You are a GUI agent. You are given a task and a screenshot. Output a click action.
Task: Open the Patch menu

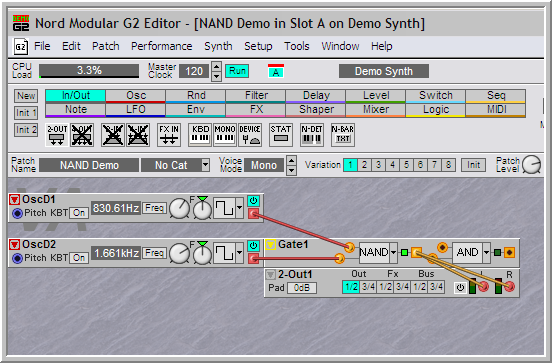click(x=106, y=46)
